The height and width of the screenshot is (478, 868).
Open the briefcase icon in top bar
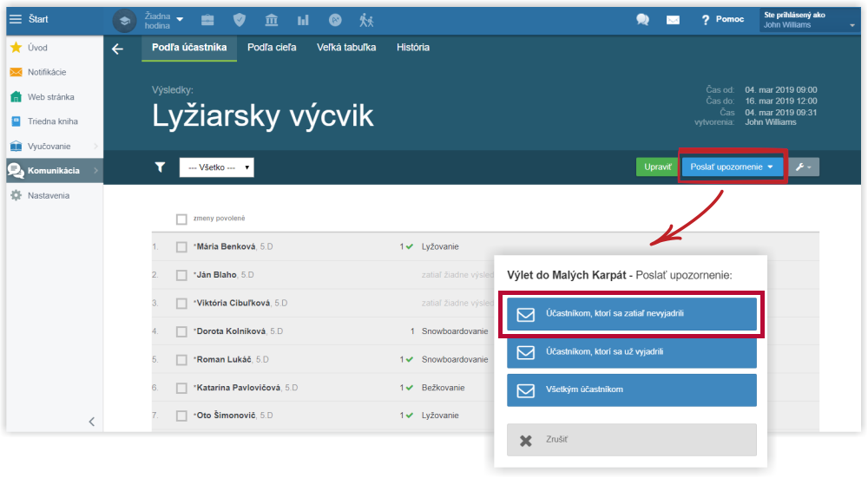[207, 21]
